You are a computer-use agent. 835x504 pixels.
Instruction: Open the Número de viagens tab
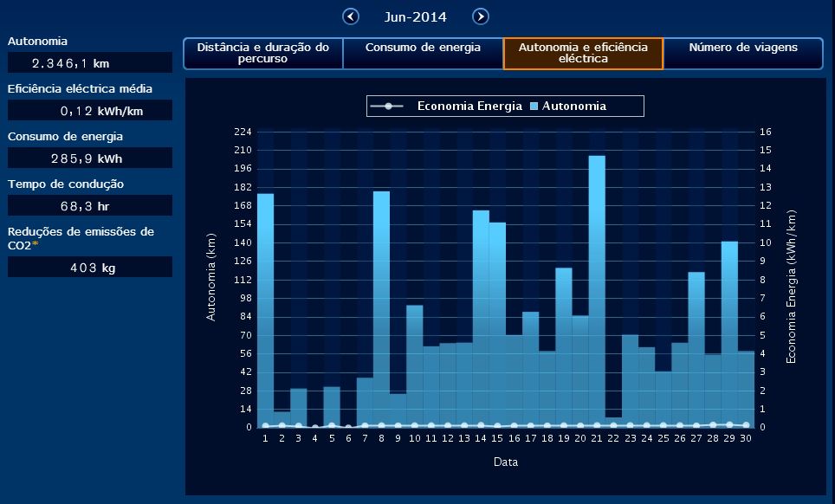pyautogui.click(x=742, y=54)
